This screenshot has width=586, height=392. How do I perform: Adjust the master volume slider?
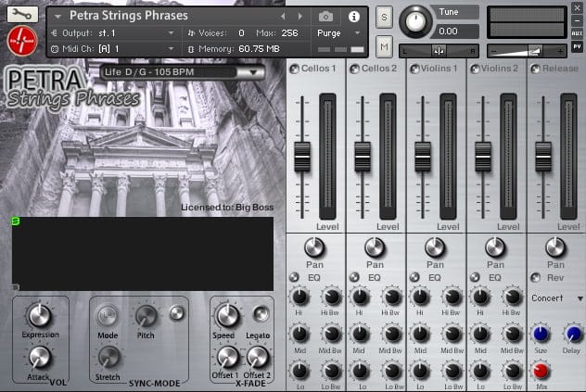pyautogui.click(x=527, y=51)
